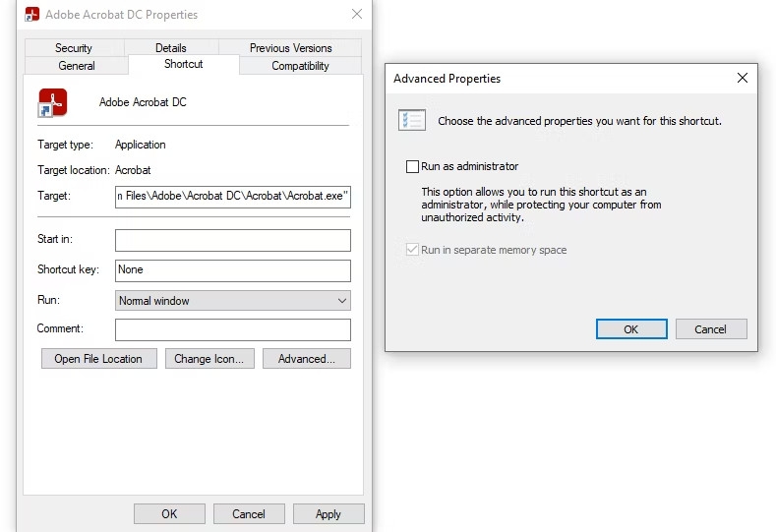This screenshot has width=776, height=532.
Task: Open the Advanced shortcut options button
Action: [x=307, y=359]
